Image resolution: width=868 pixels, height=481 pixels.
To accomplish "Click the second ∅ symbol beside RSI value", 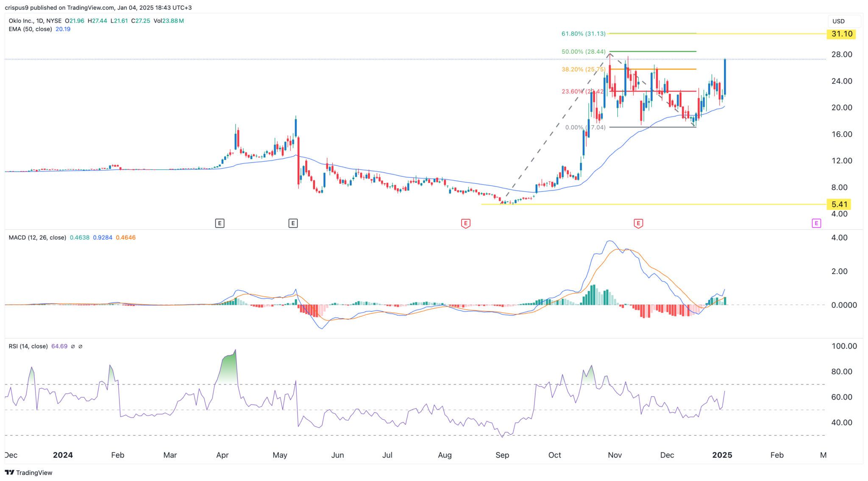I will pyautogui.click(x=81, y=346).
